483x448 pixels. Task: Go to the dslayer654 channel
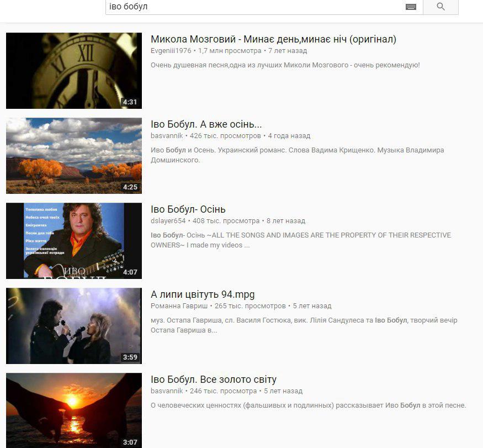pyautogui.click(x=168, y=221)
